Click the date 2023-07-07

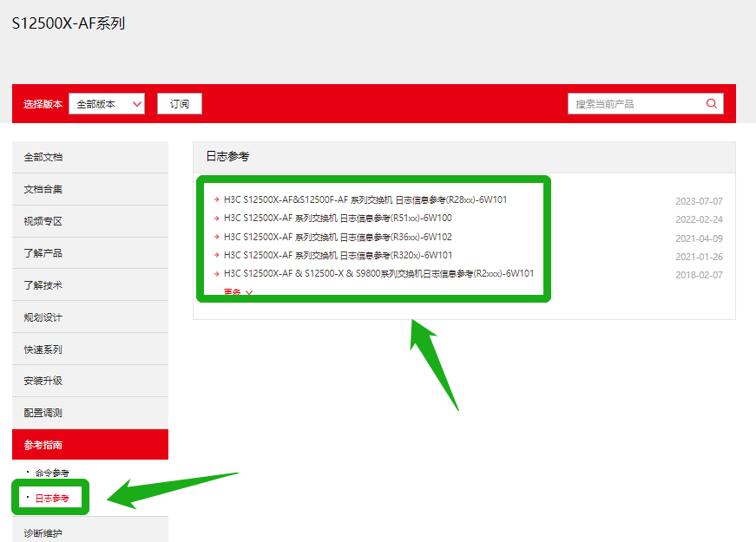click(699, 201)
